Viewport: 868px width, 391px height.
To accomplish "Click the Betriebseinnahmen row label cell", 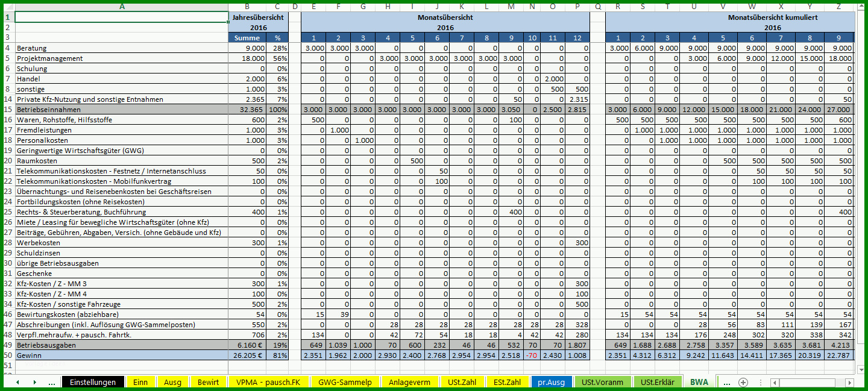I will pos(122,110).
